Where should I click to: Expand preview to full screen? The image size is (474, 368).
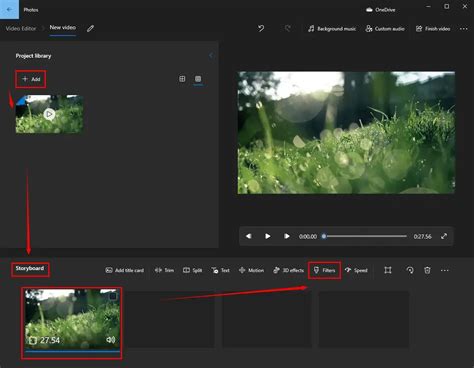(444, 236)
